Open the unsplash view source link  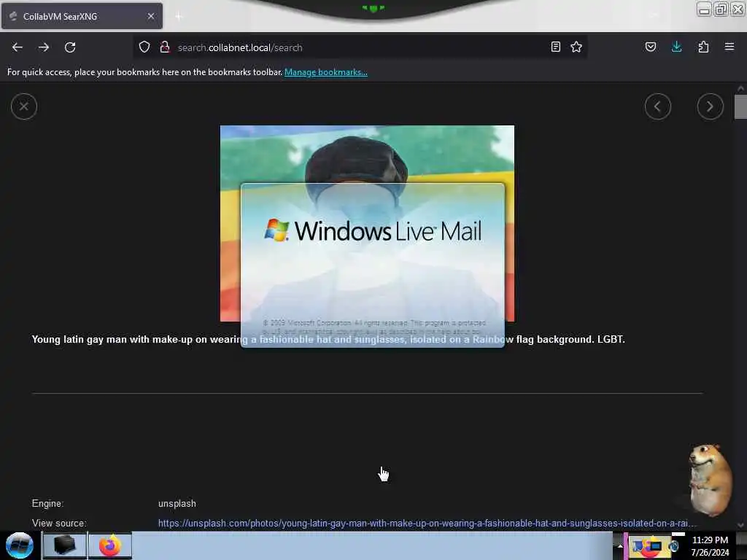point(427,523)
